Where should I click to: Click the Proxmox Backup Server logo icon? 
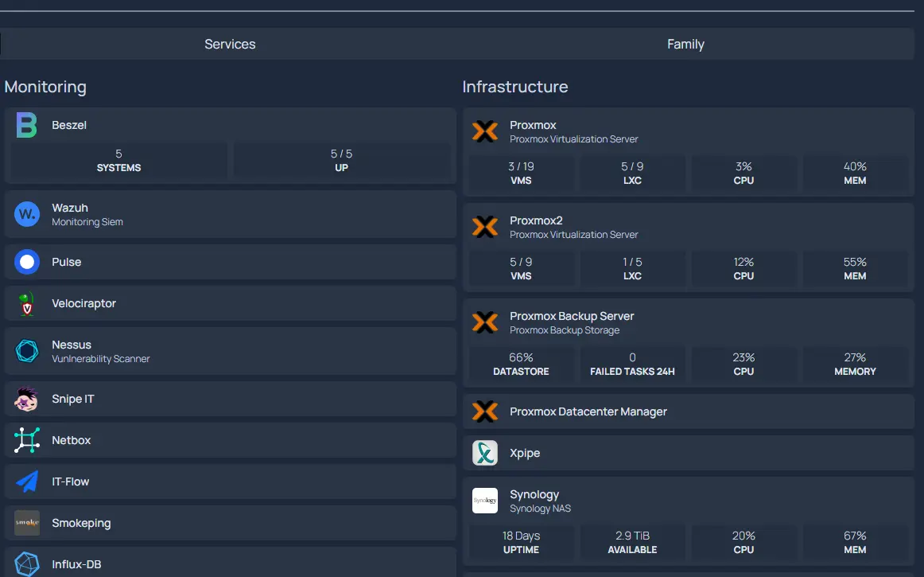pyautogui.click(x=485, y=322)
